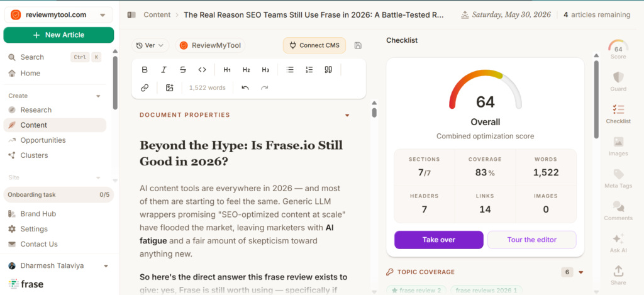Click the Connect CMS button
The image size is (644, 295).
[x=314, y=45]
